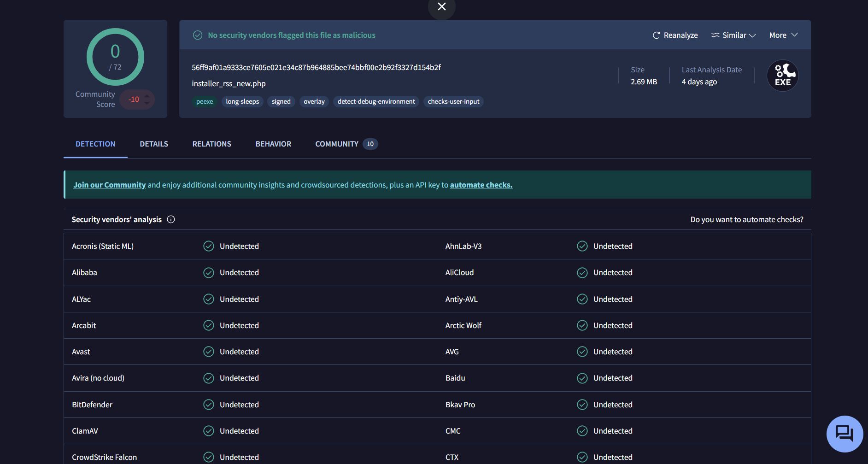868x464 pixels.
Task: Click the Arctic Wolf vendor name
Action: (x=463, y=325)
